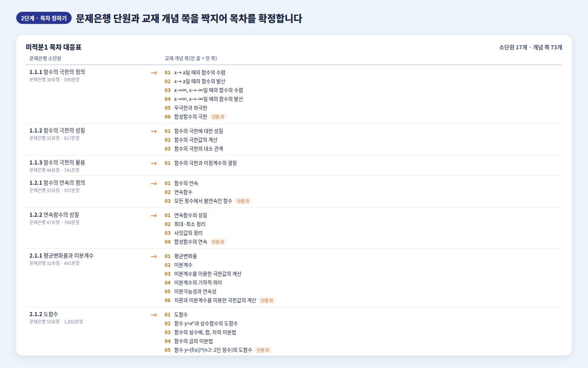Click '문제은행 32유형 · 617문항' count
This screenshot has height=368, width=588.
click(x=54, y=138)
